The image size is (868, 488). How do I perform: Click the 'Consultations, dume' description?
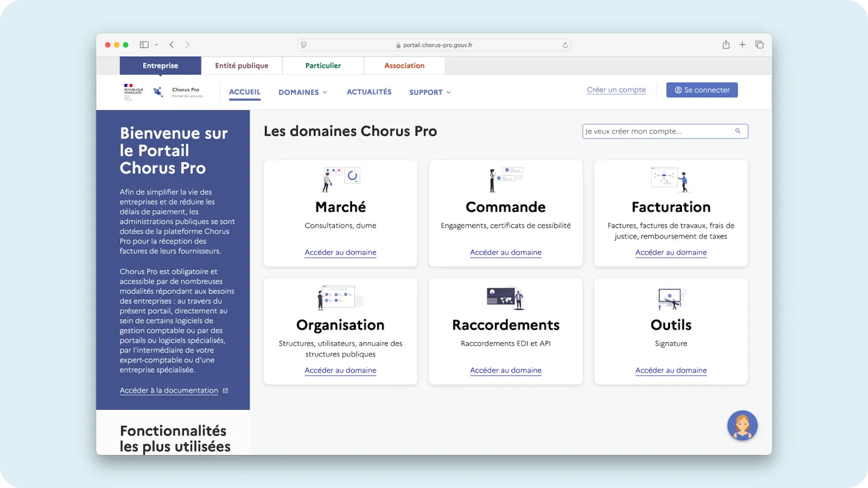tap(341, 226)
